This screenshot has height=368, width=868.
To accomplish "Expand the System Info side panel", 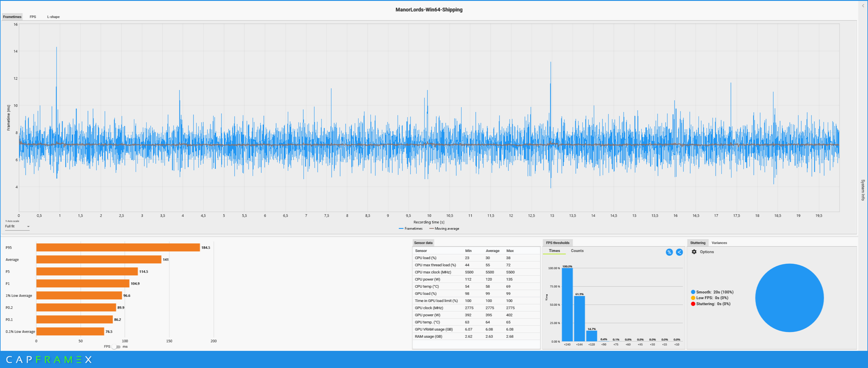I will point(863,190).
